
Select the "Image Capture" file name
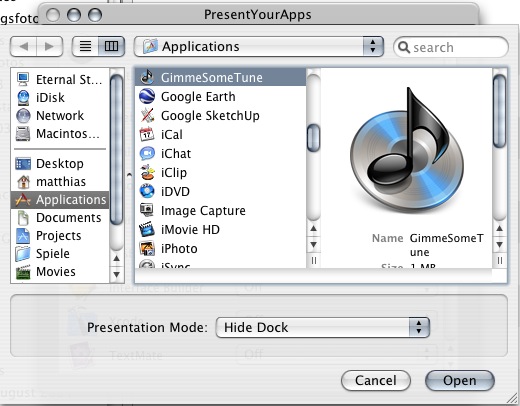click(x=203, y=211)
